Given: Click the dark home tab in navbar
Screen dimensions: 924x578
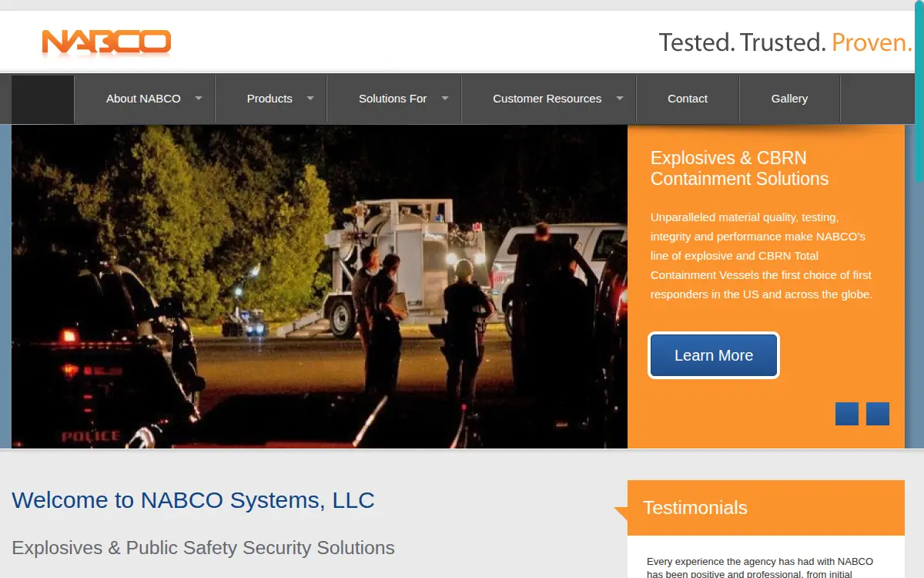Looking at the screenshot, I should 43,99.
